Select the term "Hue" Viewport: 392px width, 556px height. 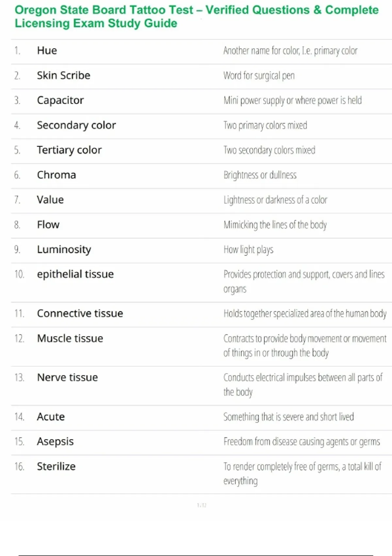(47, 51)
